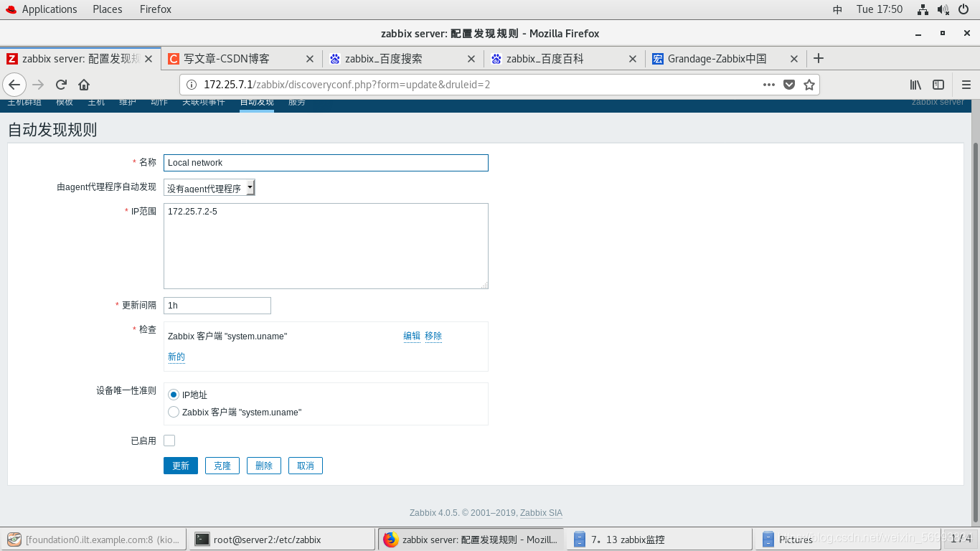Image resolution: width=980 pixels, height=551 pixels.
Task: Add a new check via 新的
Action: click(176, 357)
